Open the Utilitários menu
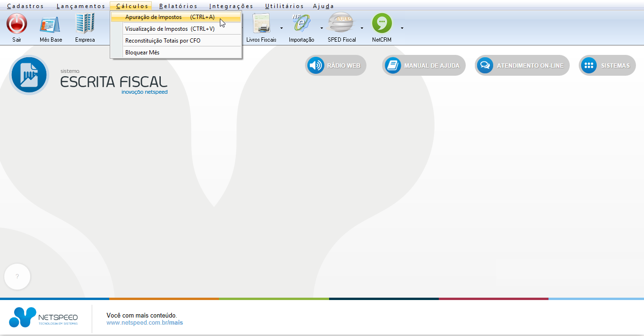The image size is (644, 336). click(284, 6)
